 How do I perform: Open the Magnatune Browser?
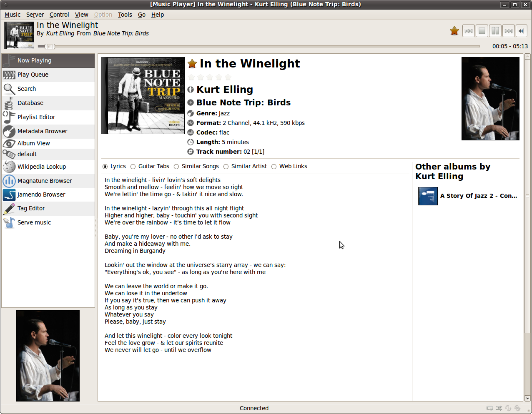point(48,181)
